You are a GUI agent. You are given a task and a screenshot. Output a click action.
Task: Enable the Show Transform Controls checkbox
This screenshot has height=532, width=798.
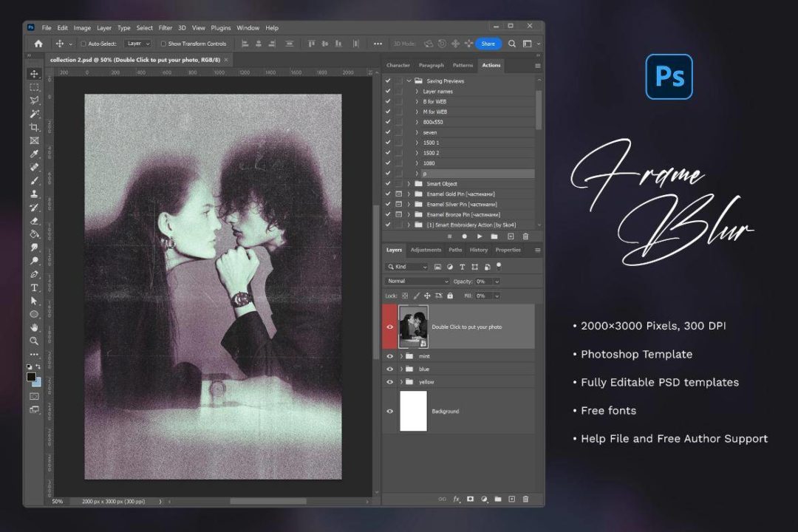[163, 44]
